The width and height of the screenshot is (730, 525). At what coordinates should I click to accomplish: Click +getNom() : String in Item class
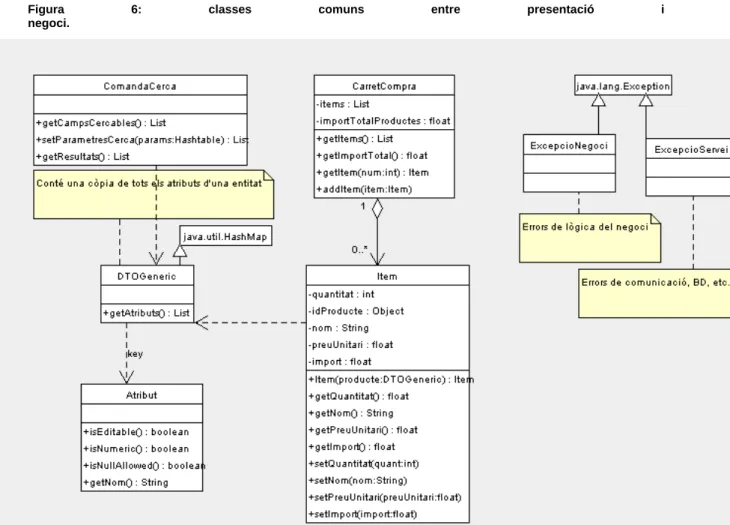coord(351,413)
